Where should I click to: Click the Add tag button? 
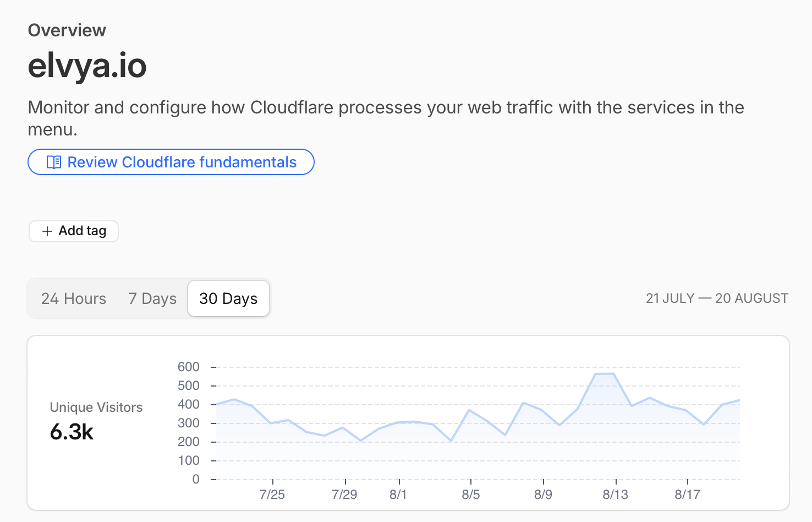click(x=74, y=231)
